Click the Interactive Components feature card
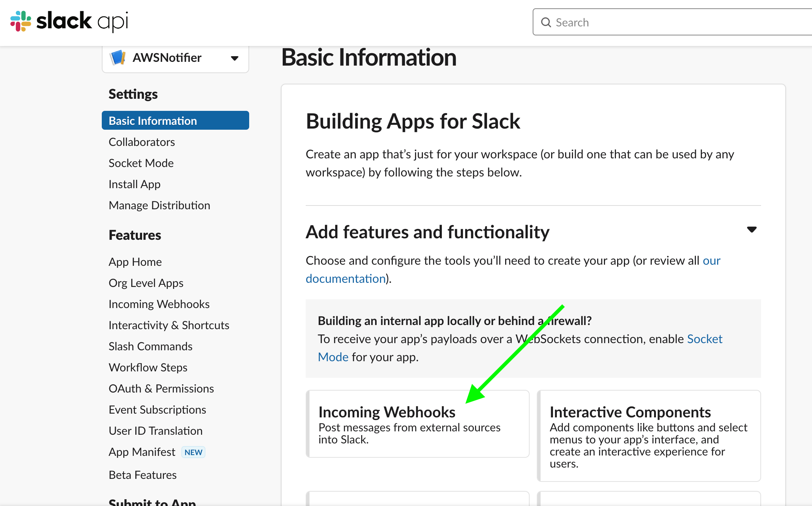Screen dimensions: 812x506 648,435
